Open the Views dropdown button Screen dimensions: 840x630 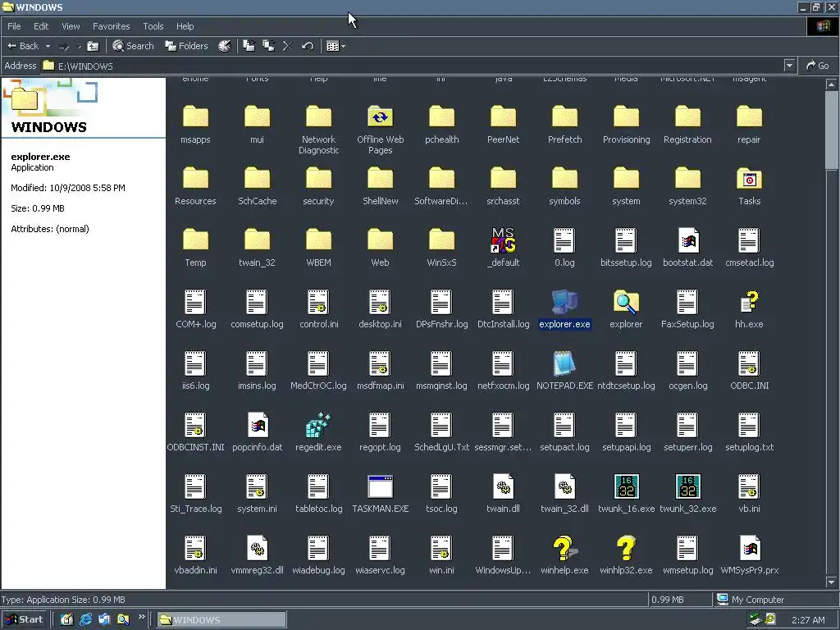(336, 46)
